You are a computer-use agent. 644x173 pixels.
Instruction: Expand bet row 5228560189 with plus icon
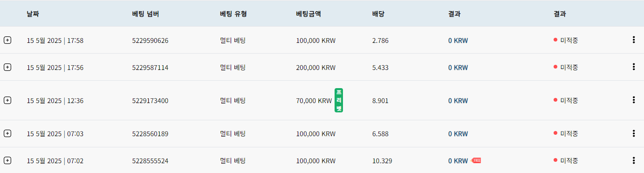pos(7,133)
